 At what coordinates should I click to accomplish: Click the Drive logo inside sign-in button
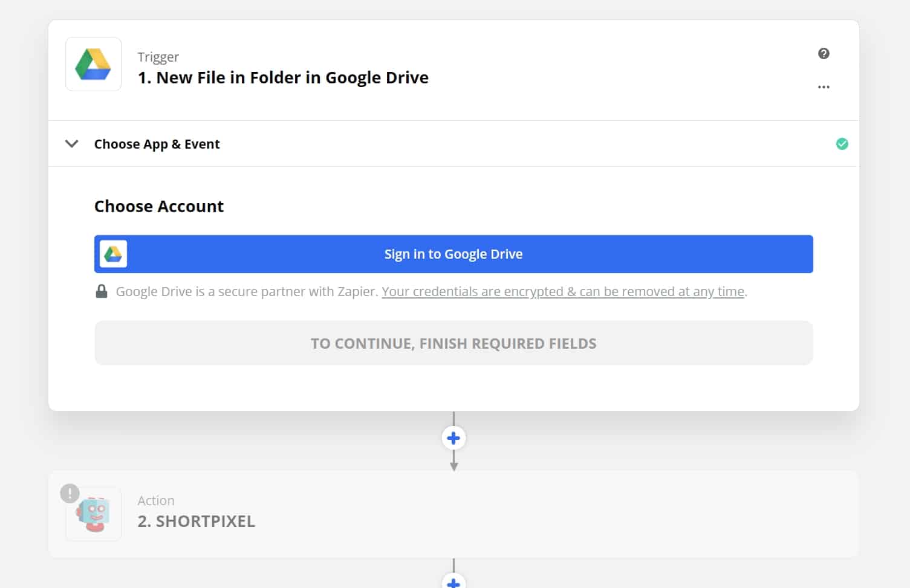point(113,254)
